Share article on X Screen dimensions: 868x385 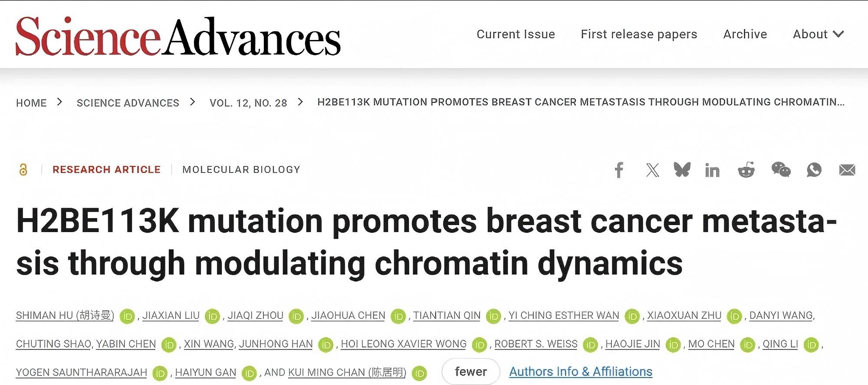tap(652, 170)
